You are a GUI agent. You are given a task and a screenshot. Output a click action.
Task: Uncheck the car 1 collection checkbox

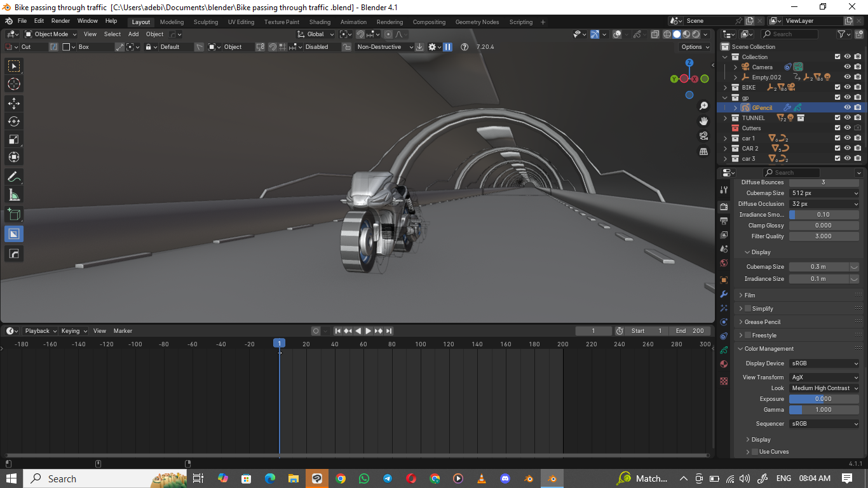click(x=837, y=138)
